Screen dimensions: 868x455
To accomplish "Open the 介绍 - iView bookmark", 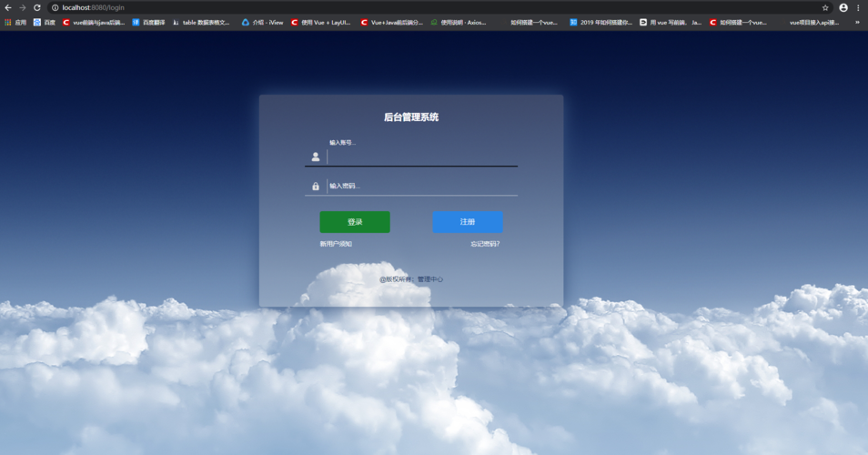I will (x=262, y=23).
